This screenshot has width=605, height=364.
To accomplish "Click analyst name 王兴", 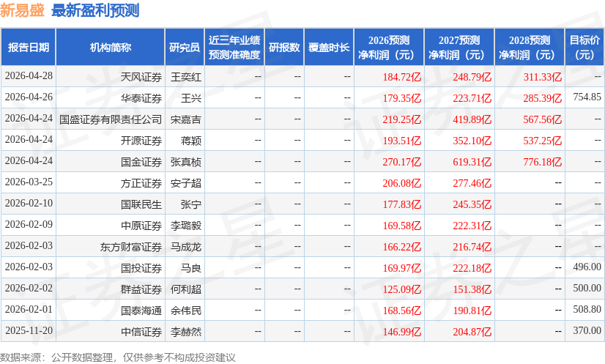I will (191, 98).
